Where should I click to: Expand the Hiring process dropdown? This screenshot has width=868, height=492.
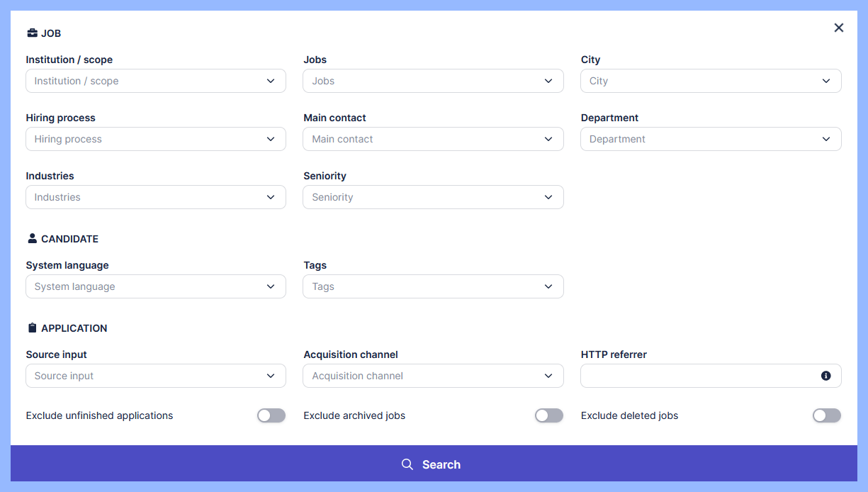pyautogui.click(x=156, y=139)
